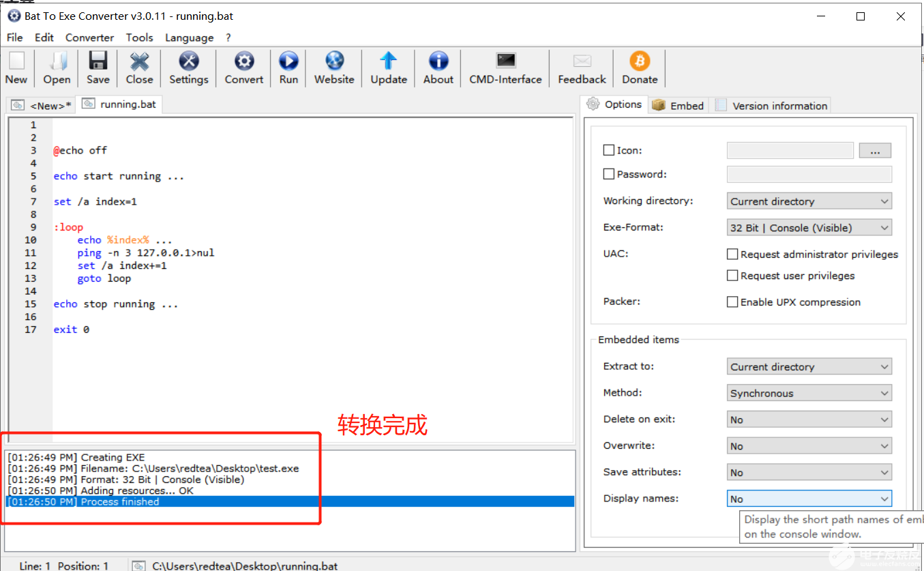Click the 'goto loop' code line

[104, 278]
